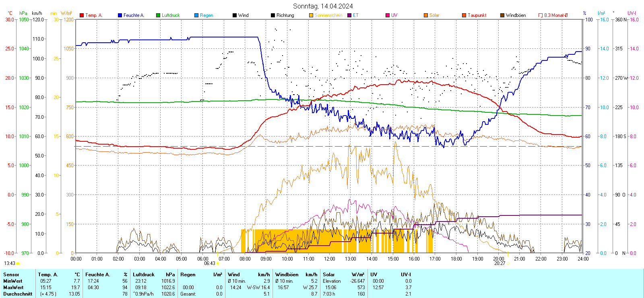Image resolution: width=644 pixels, height=298 pixels.
Task: Click the brown Windböen legend square
Action: tap(502, 15)
